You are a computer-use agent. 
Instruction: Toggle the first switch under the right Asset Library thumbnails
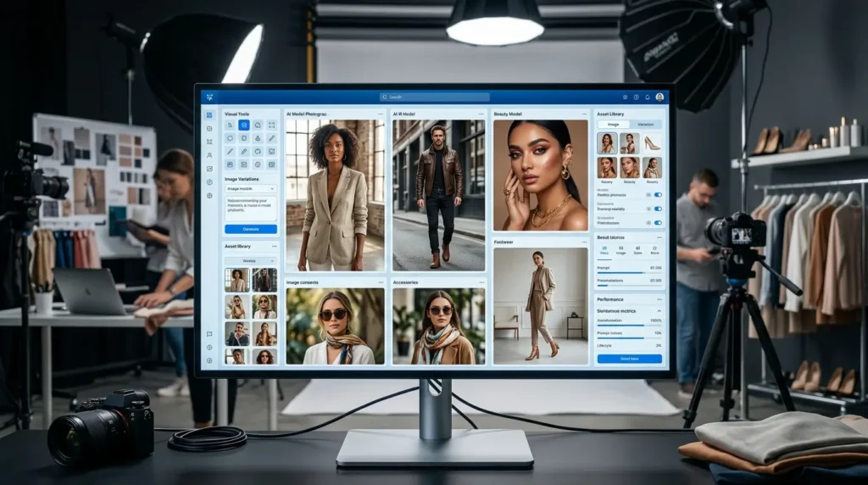[x=658, y=195]
